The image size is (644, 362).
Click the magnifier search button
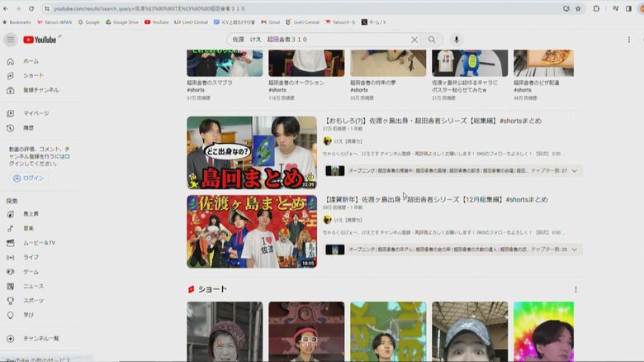[x=432, y=40]
